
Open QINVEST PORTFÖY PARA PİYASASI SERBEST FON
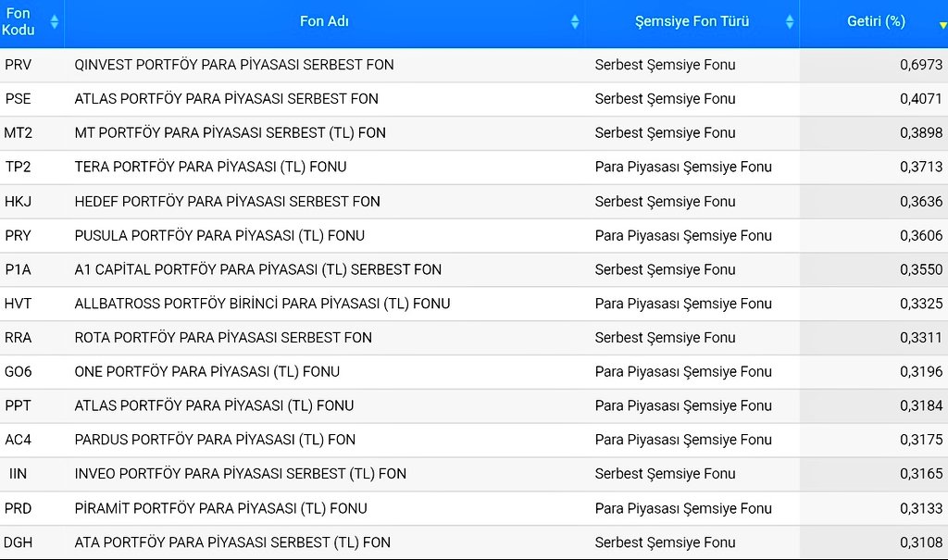click(x=234, y=65)
